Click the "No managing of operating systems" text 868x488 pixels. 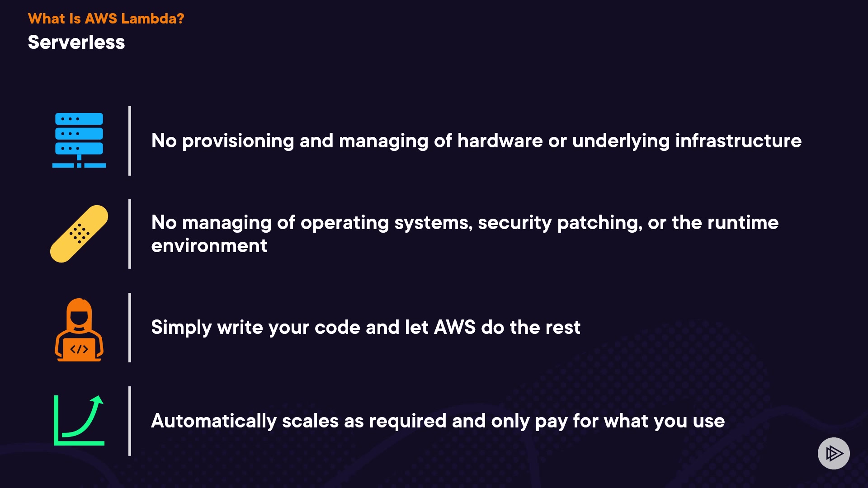[465, 223]
